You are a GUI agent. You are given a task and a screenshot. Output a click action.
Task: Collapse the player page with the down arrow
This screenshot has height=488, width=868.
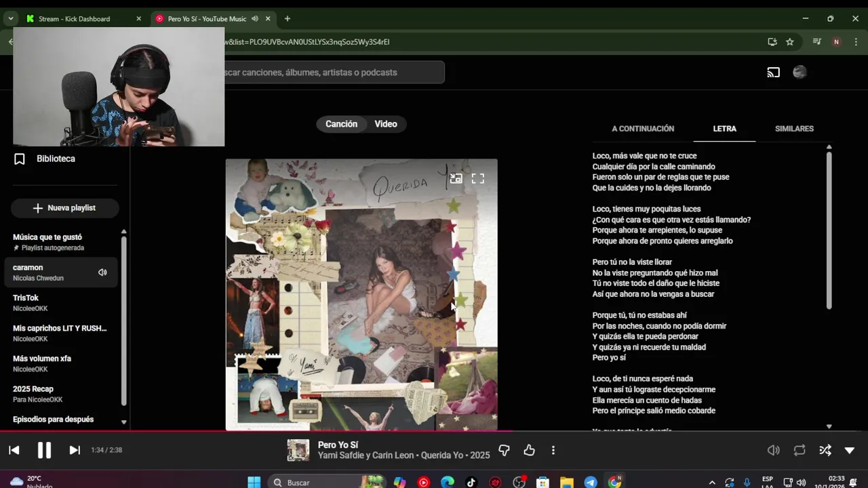(x=849, y=450)
